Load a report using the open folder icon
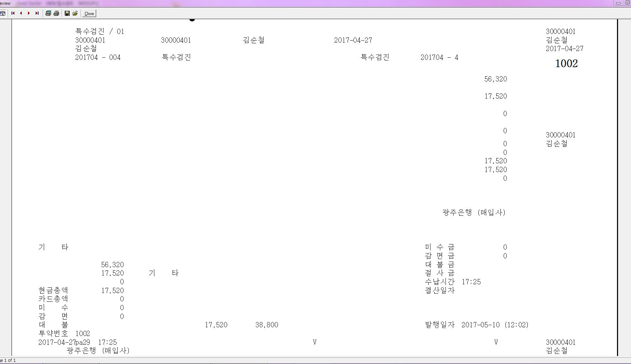Viewport: 631px width, 364px height. tap(75, 13)
